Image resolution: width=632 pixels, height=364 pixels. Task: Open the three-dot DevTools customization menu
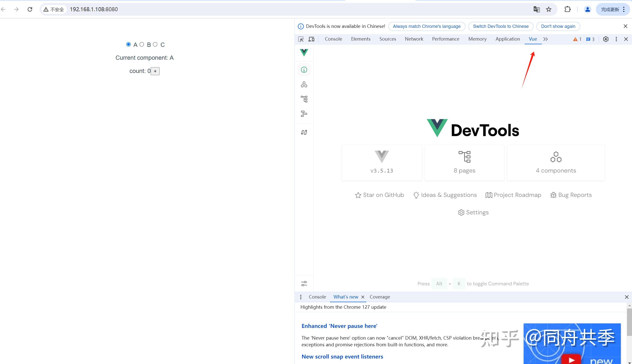coord(616,39)
